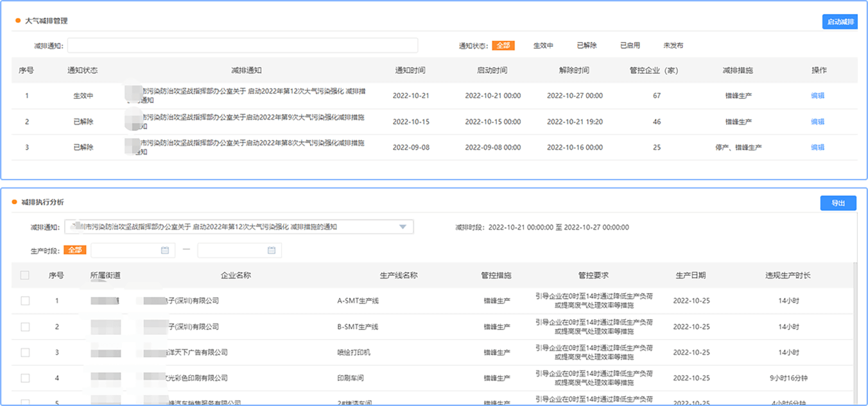Filter by 已启用 status

[630, 46]
